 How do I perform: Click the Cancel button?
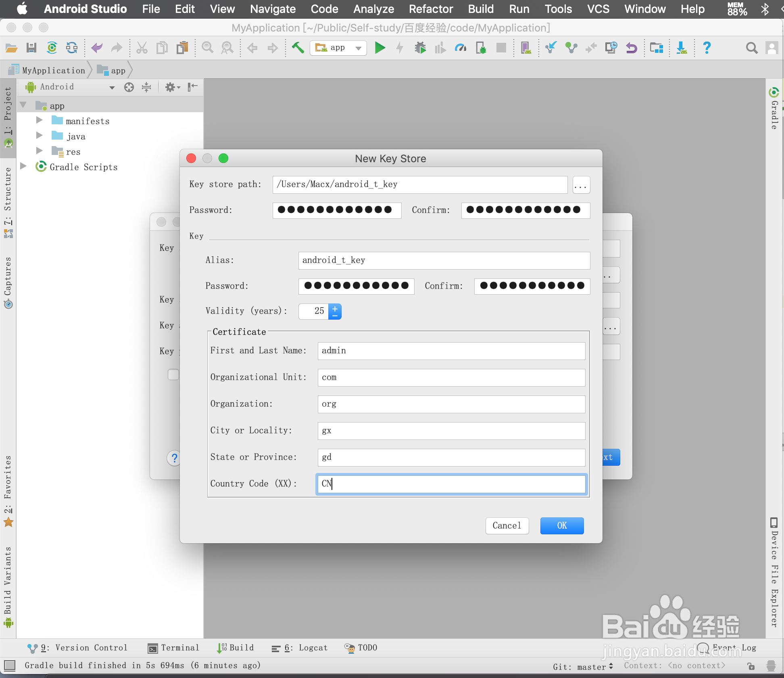(x=507, y=525)
